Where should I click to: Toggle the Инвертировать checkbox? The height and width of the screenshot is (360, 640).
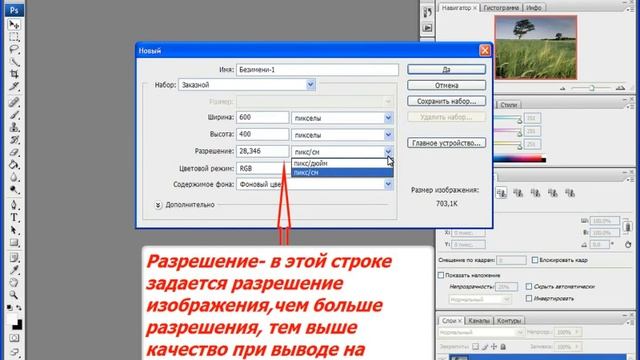[529, 299]
